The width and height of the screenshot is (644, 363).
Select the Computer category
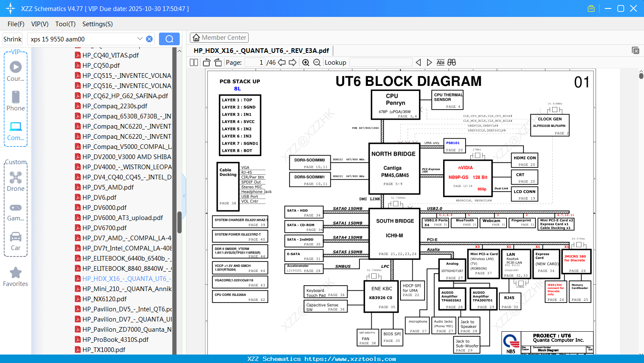16,131
